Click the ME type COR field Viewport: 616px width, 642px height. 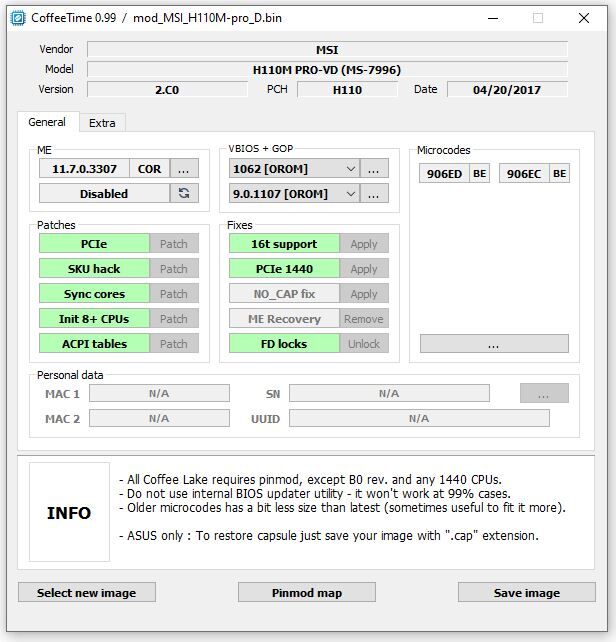(x=149, y=168)
